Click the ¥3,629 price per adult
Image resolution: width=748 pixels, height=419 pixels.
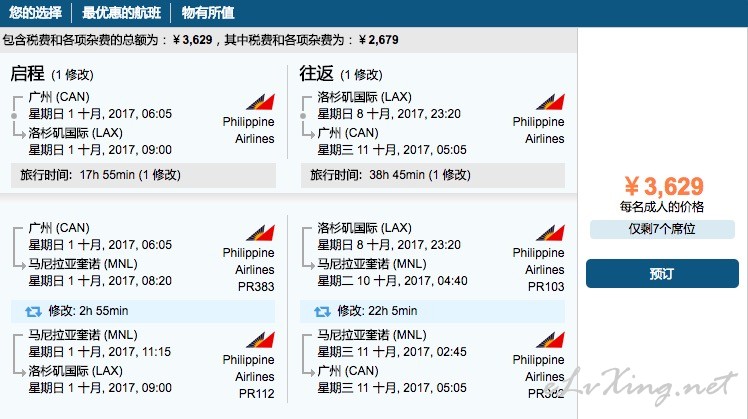(x=664, y=186)
